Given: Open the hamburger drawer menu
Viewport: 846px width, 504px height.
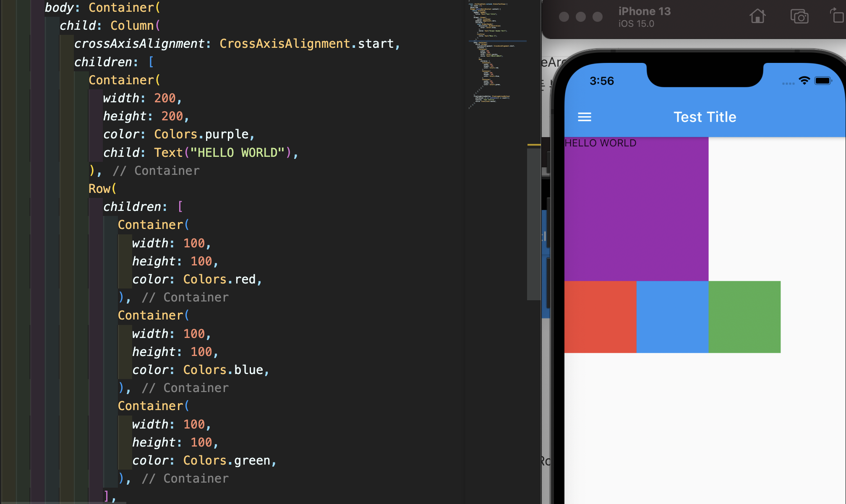Looking at the screenshot, I should 584,117.
